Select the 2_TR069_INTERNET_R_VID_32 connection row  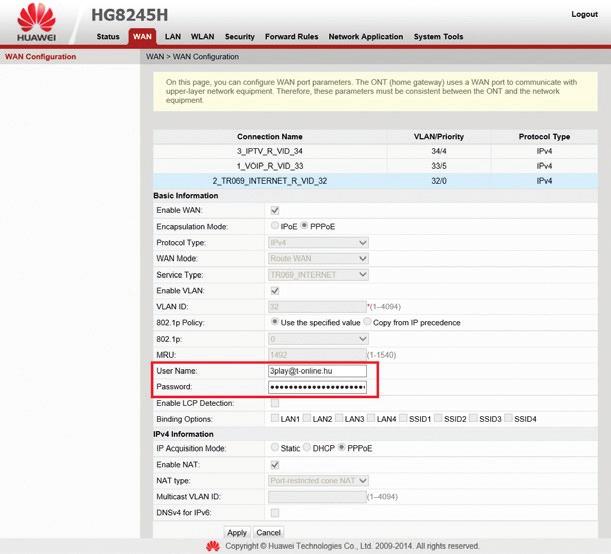pos(375,181)
